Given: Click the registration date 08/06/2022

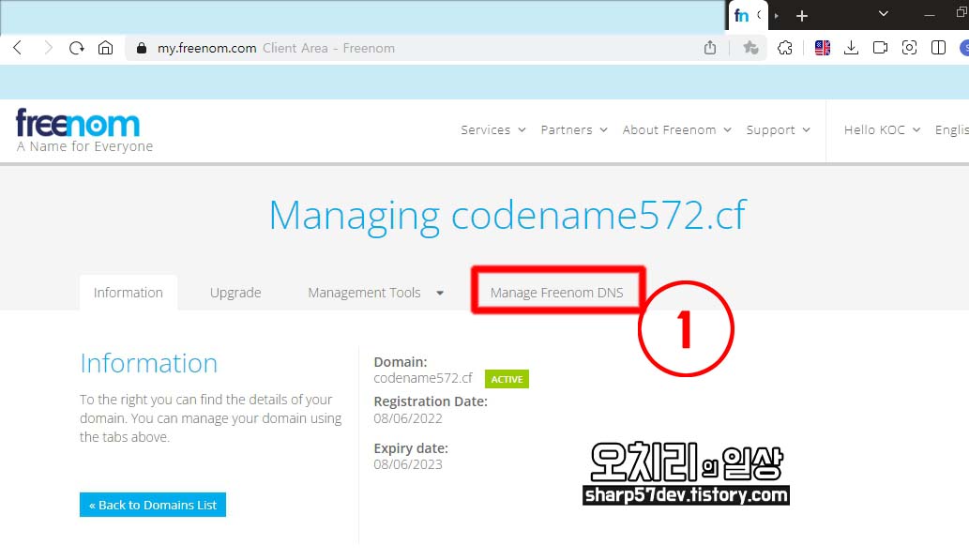Looking at the screenshot, I should pos(408,418).
